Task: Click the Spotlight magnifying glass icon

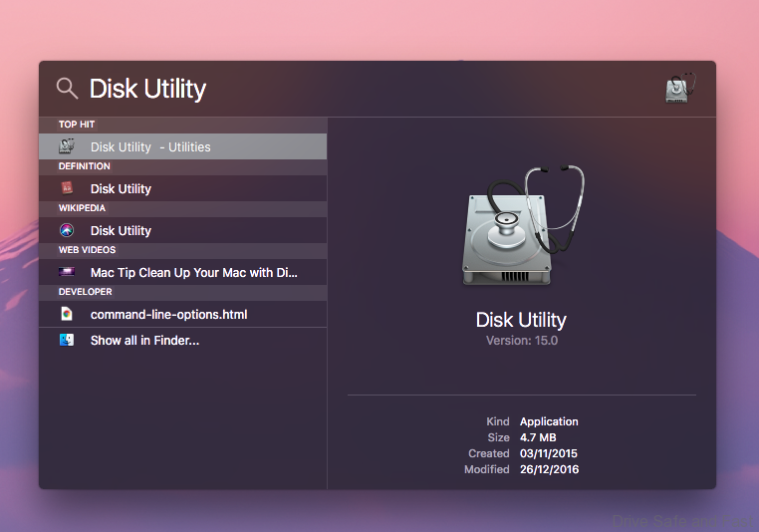Action: [x=67, y=89]
